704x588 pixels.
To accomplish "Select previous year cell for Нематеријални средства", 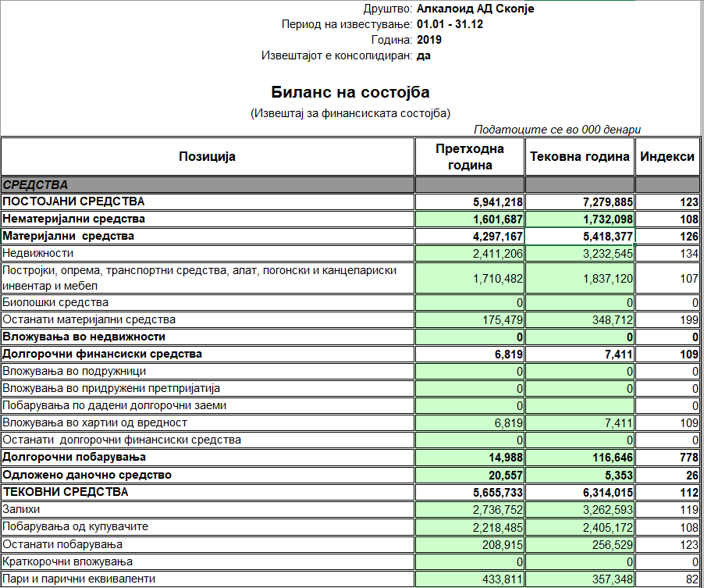I will click(469, 219).
